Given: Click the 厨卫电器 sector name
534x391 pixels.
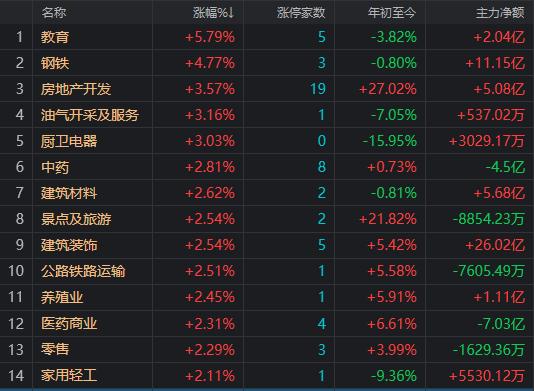Looking at the screenshot, I should click(69, 141).
